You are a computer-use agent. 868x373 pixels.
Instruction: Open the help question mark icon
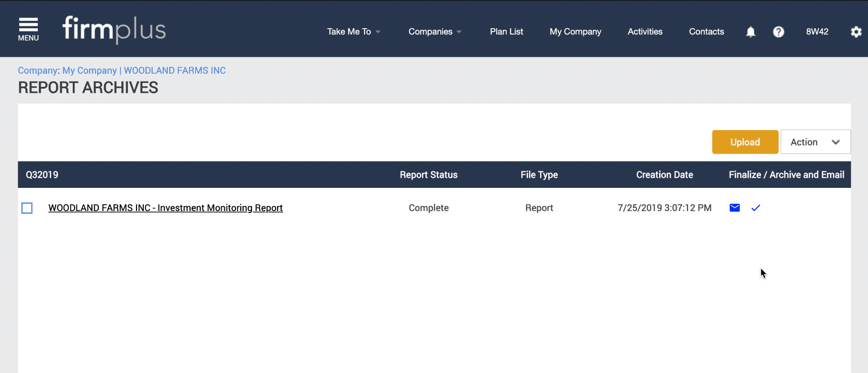tap(778, 32)
